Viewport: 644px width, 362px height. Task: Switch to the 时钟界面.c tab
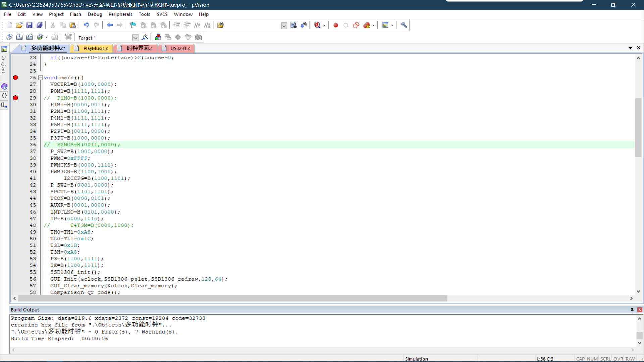click(136, 48)
